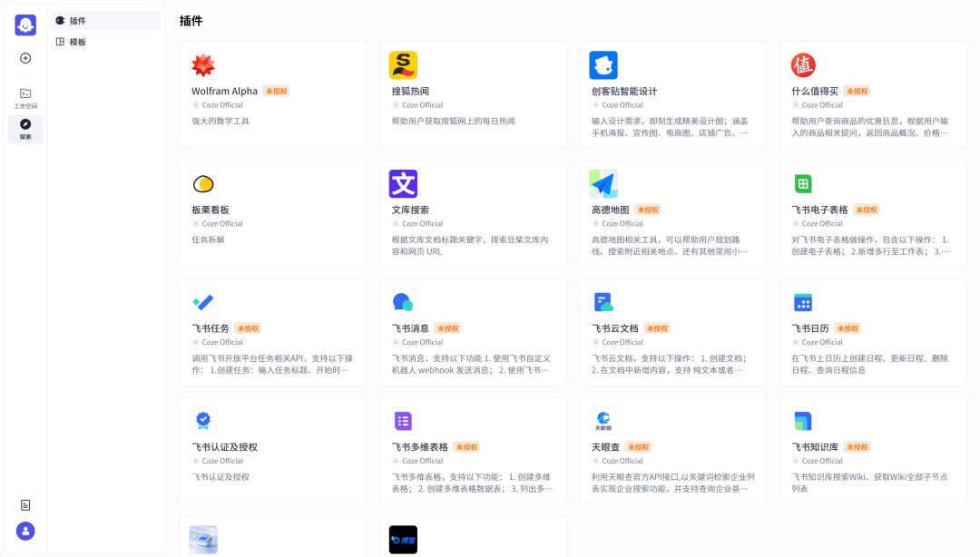Click Coze Official under 搜狐热闻
This screenshot has width=980, height=557.
click(x=422, y=105)
